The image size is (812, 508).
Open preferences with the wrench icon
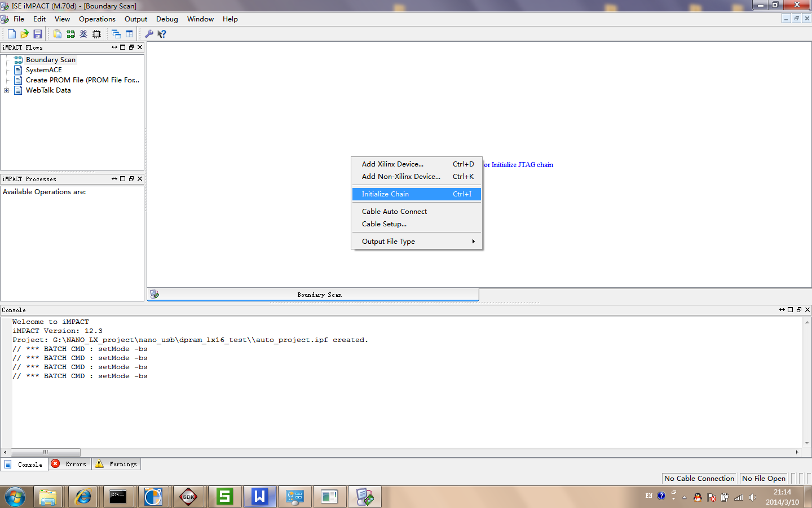pyautogui.click(x=149, y=34)
